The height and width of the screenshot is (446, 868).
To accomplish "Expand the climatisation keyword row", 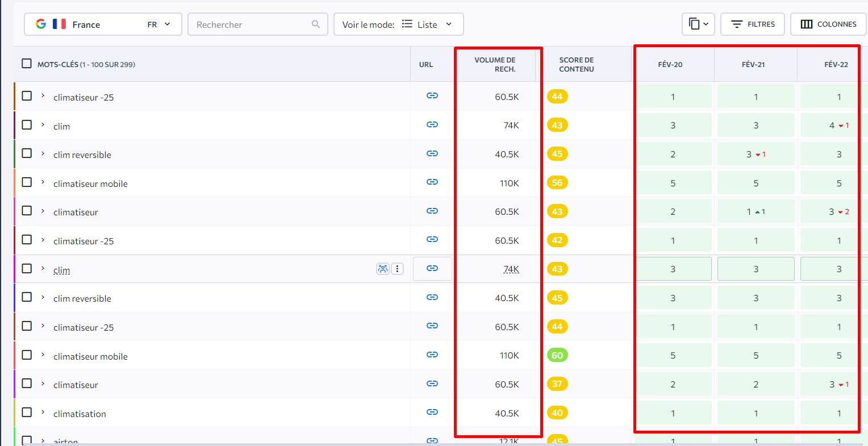I will tap(43, 412).
